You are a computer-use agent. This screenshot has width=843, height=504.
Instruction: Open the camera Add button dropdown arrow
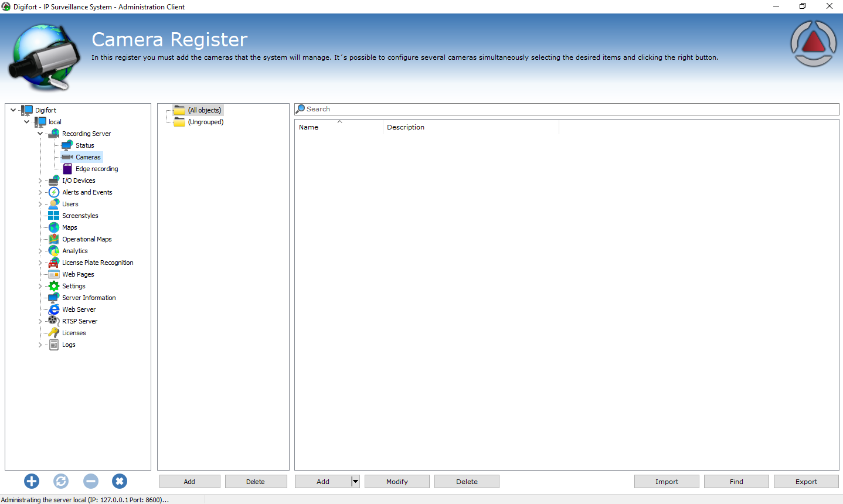[355, 481]
